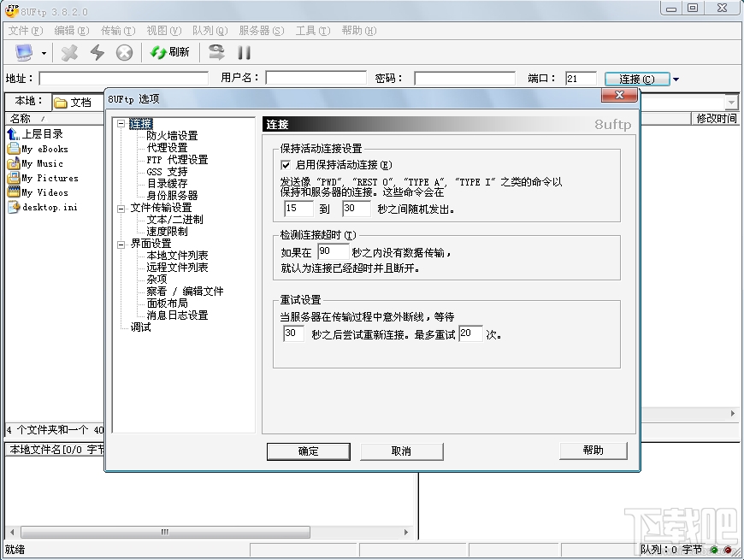
Task: Select 目录缓存 in the options tree
Action: (x=167, y=184)
